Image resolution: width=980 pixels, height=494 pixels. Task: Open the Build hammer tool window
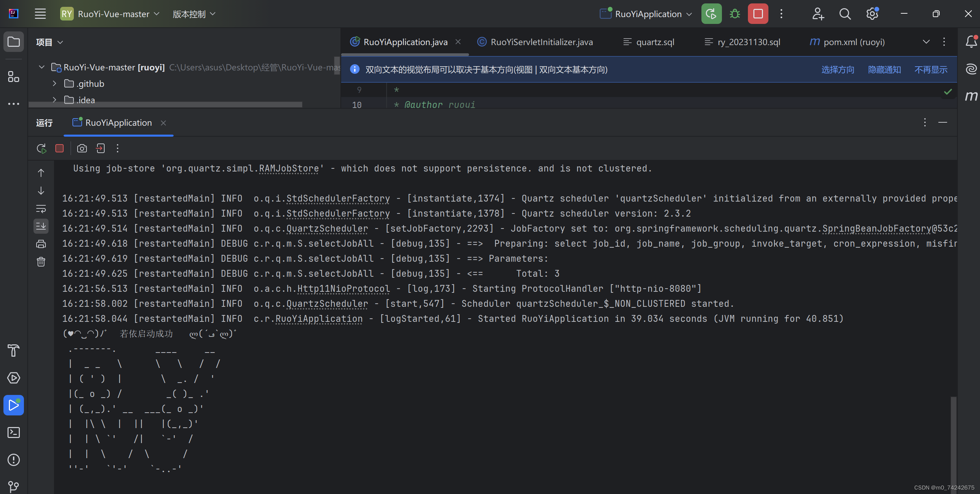[x=14, y=351]
